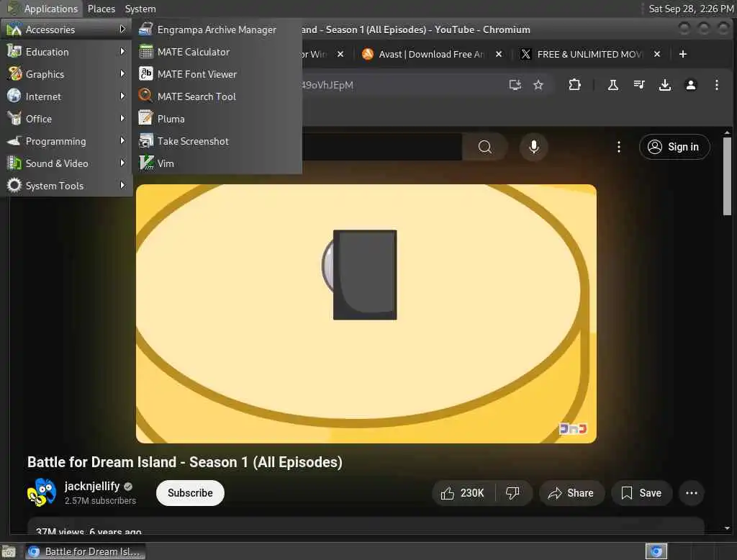Close the FREE & UNLIMITED MOV tab

tap(657, 54)
